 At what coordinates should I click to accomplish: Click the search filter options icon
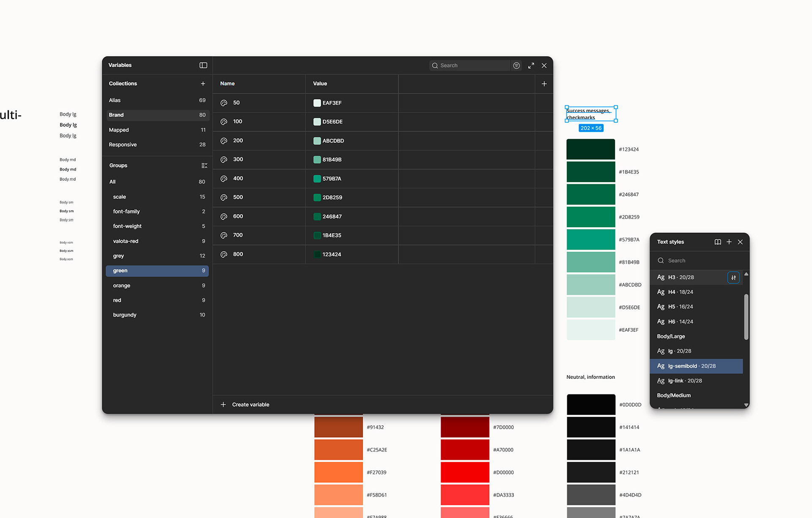516,66
